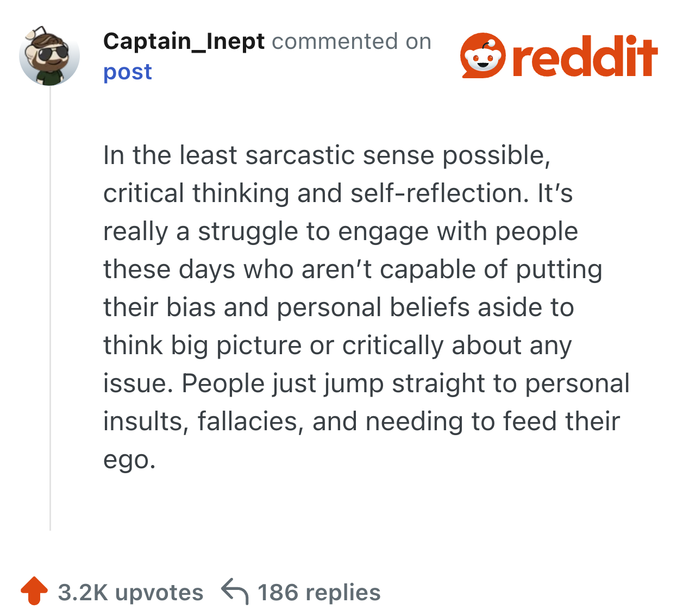Screen dimensions: 683x616
Task: Open the Captain_Inept username profile
Action: (x=184, y=41)
